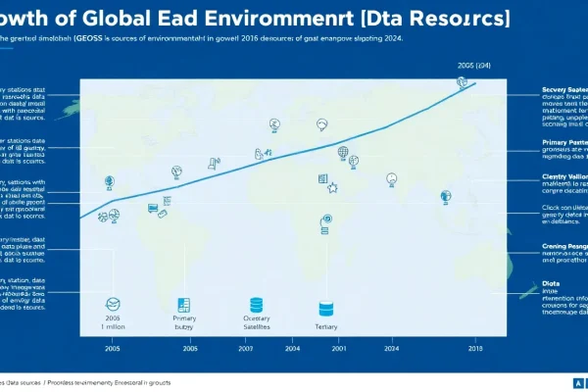588x392 pixels.
Task: Select the building icon above 'Primary bubyy'
Action: (x=184, y=306)
